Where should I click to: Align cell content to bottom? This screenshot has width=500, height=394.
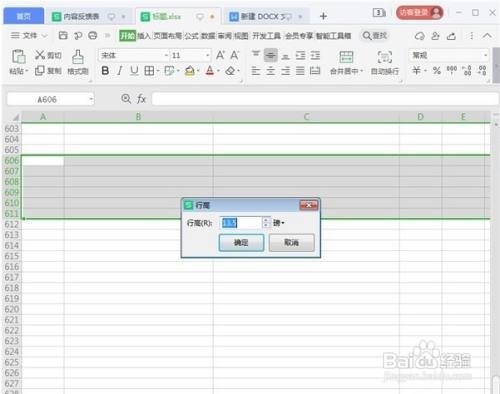[x=285, y=56]
